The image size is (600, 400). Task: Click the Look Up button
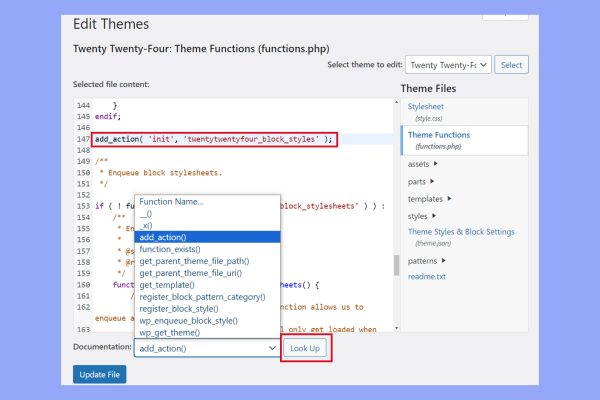pos(305,348)
